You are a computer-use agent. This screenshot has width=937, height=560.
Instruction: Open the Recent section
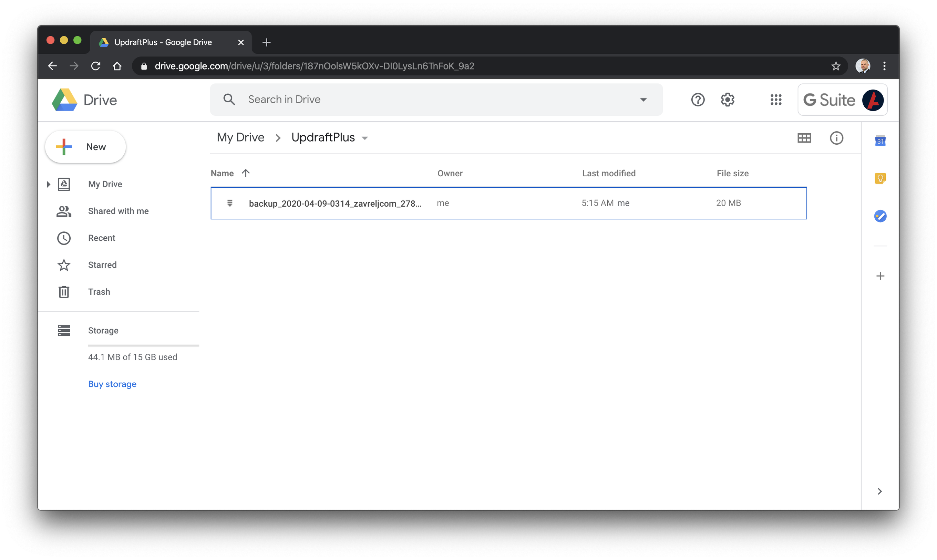click(102, 238)
